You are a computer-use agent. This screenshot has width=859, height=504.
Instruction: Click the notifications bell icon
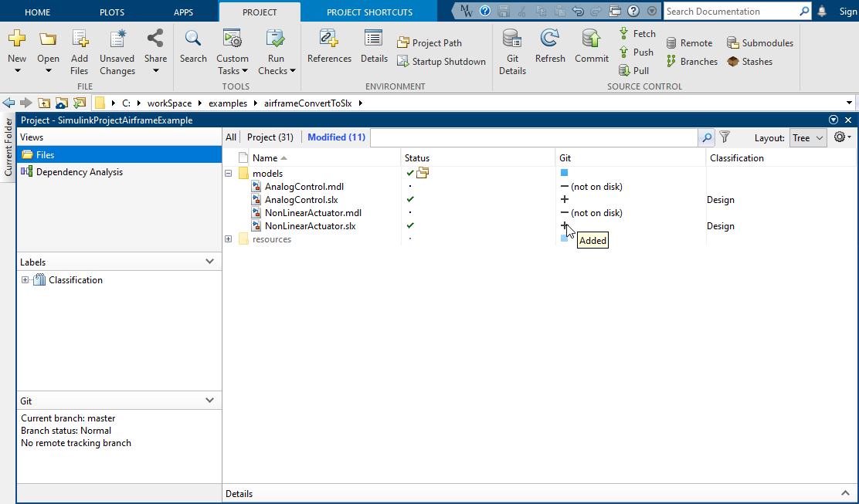(821, 12)
